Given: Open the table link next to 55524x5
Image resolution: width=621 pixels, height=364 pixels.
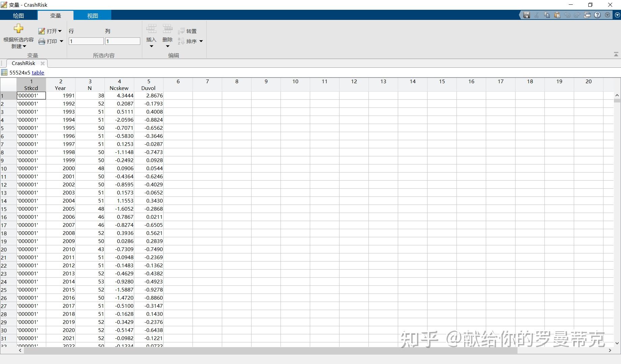Looking at the screenshot, I should pyautogui.click(x=38, y=72).
